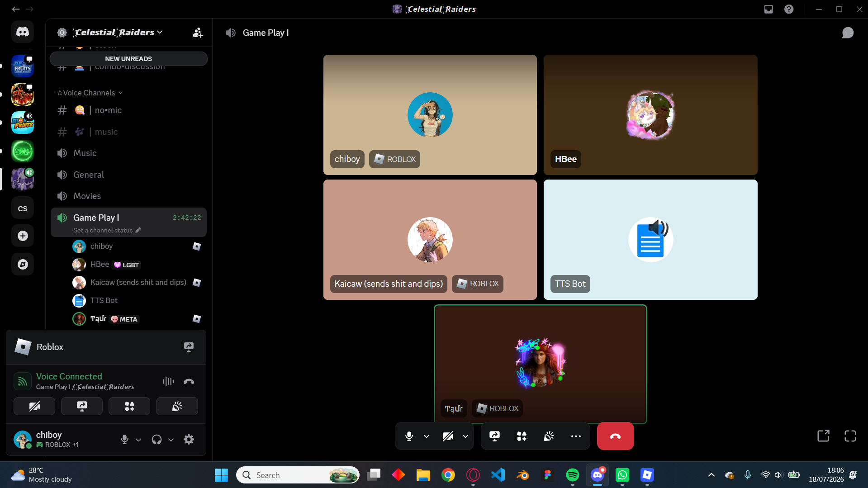Open soundboard in the call control bar
Image resolution: width=868 pixels, height=488 pixels.
coord(549,436)
